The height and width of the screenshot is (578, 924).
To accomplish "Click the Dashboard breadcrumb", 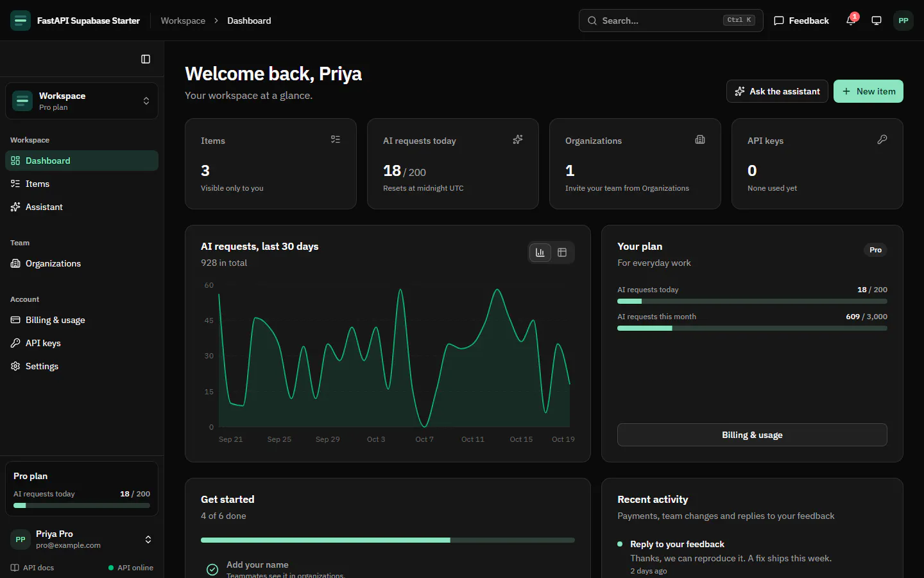I will pyautogui.click(x=249, y=21).
